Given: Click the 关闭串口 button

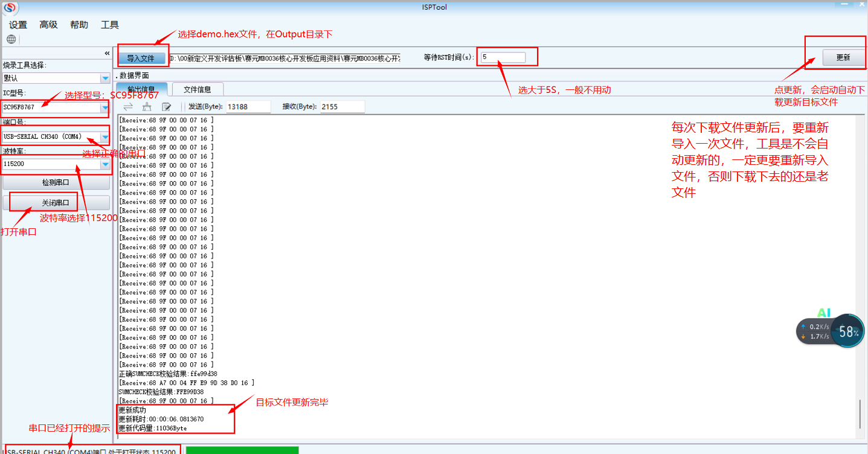Looking at the screenshot, I should (56, 203).
